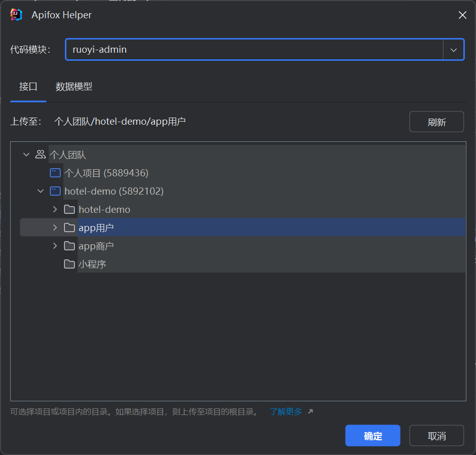Click the team icon beside 个人团队
476x455 pixels.
coord(41,155)
